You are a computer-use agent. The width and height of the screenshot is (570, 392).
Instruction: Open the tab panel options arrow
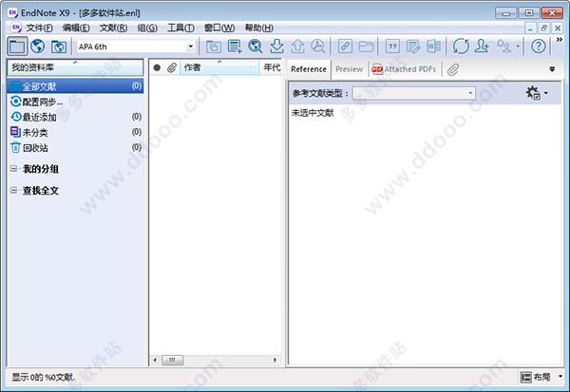click(x=552, y=69)
